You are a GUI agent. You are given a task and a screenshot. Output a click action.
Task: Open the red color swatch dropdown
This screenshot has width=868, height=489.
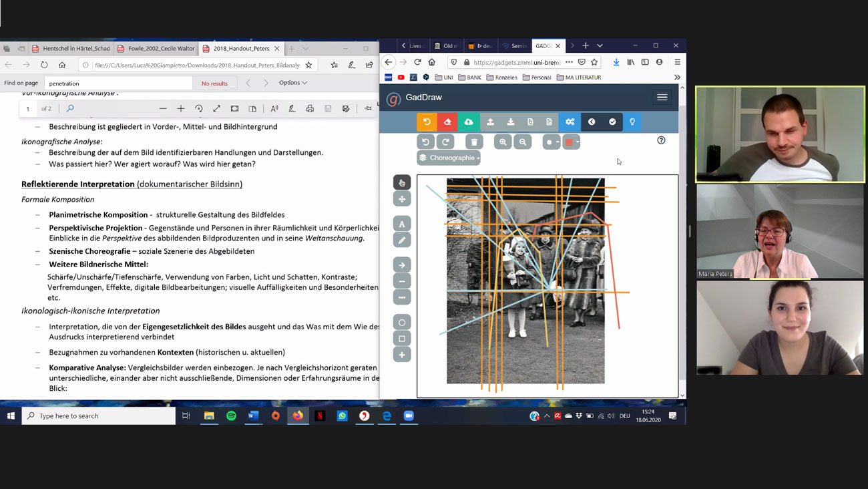coord(572,142)
